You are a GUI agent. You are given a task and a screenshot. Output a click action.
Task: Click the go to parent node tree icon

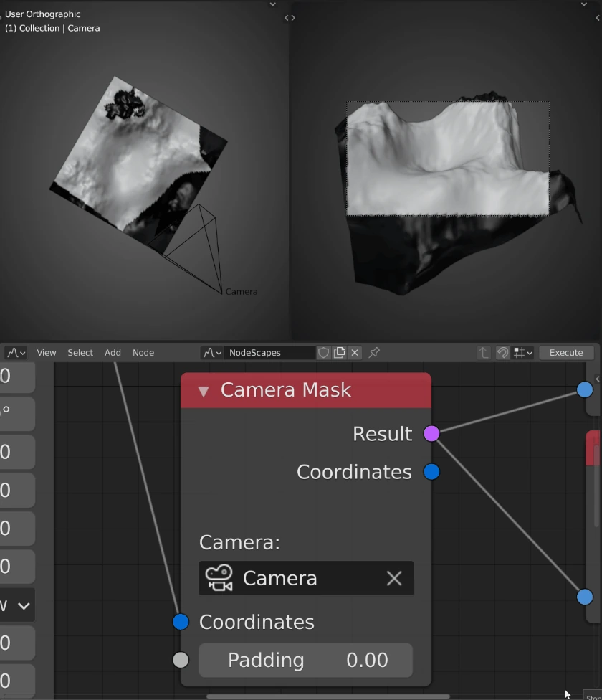point(484,353)
